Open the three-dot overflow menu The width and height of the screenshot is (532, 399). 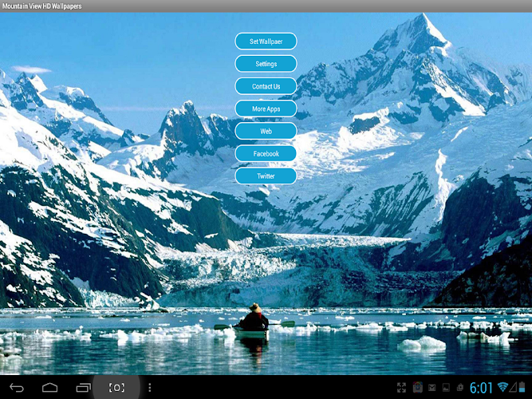tap(150, 388)
